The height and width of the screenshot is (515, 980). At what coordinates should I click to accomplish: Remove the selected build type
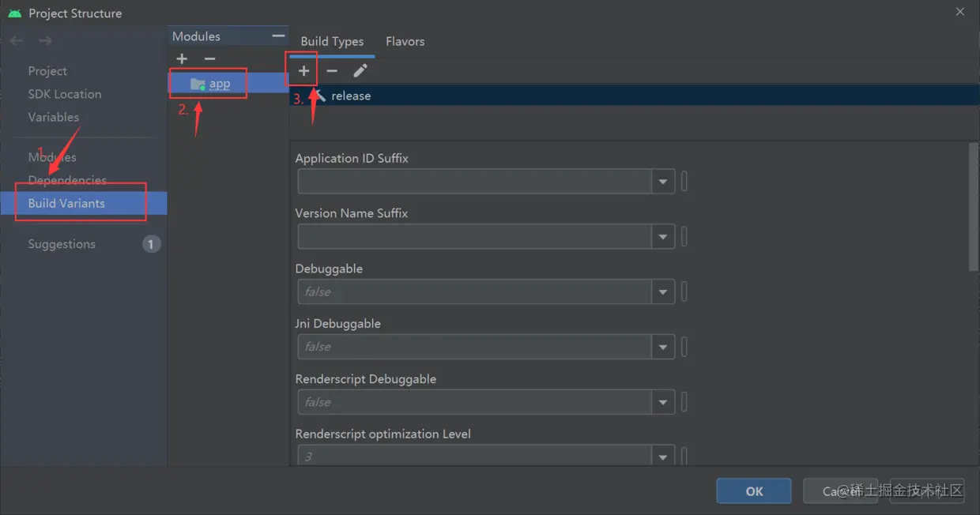(332, 71)
